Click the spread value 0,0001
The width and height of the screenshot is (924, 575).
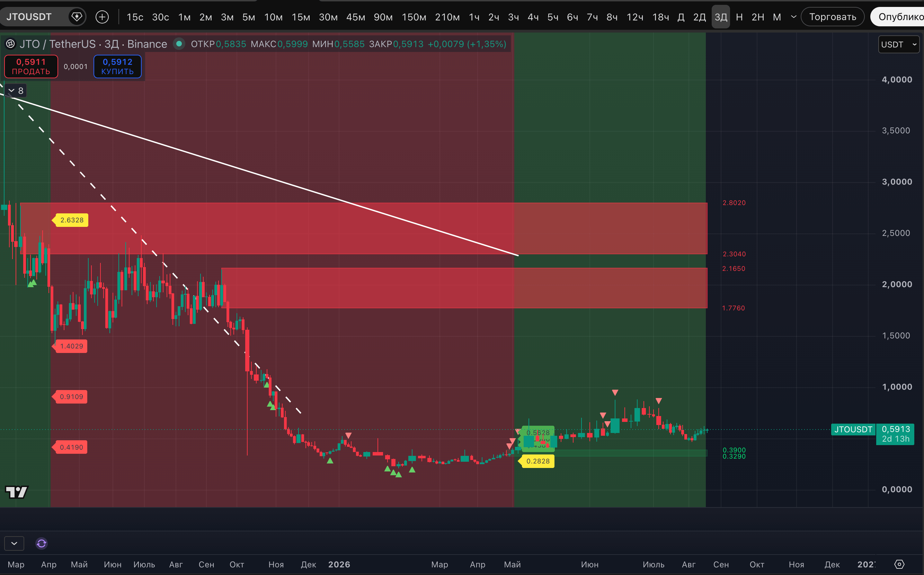click(x=75, y=67)
